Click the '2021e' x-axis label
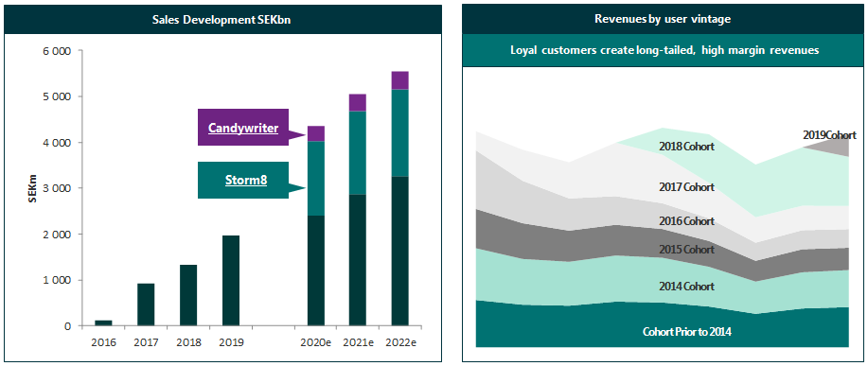 coord(358,342)
